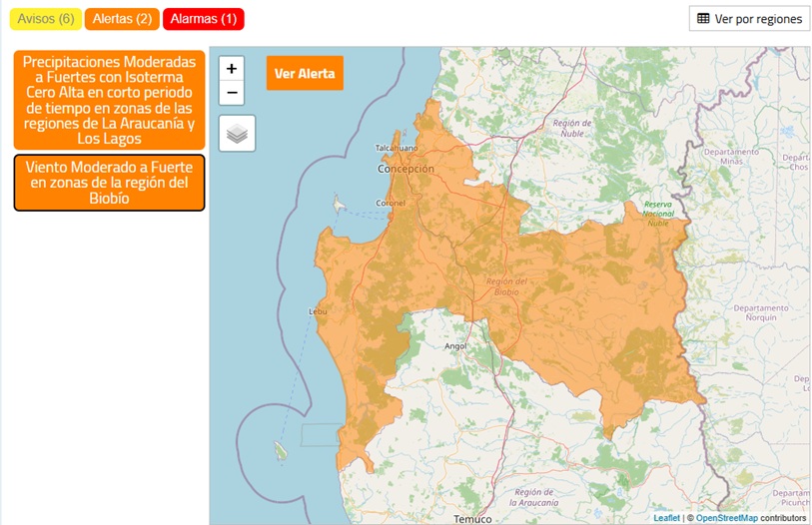Click the Temuco label on the map

(472, 519)
